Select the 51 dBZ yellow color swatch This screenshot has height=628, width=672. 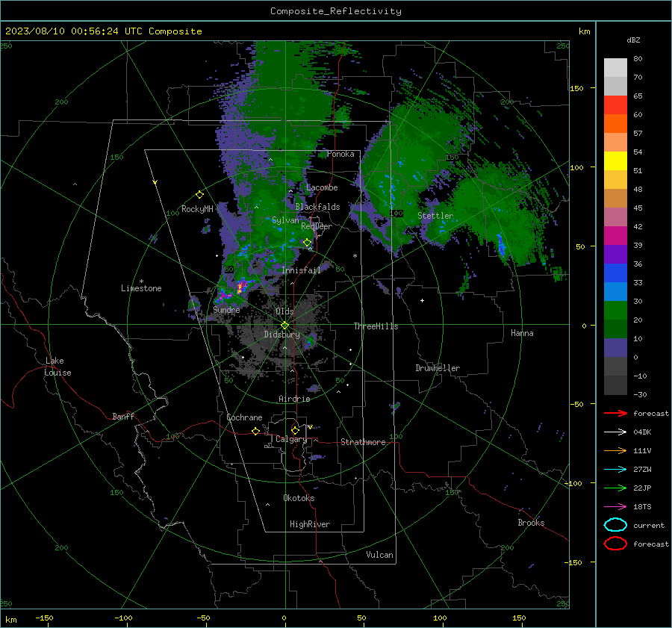pyautogui.click(x=615, y=161)
